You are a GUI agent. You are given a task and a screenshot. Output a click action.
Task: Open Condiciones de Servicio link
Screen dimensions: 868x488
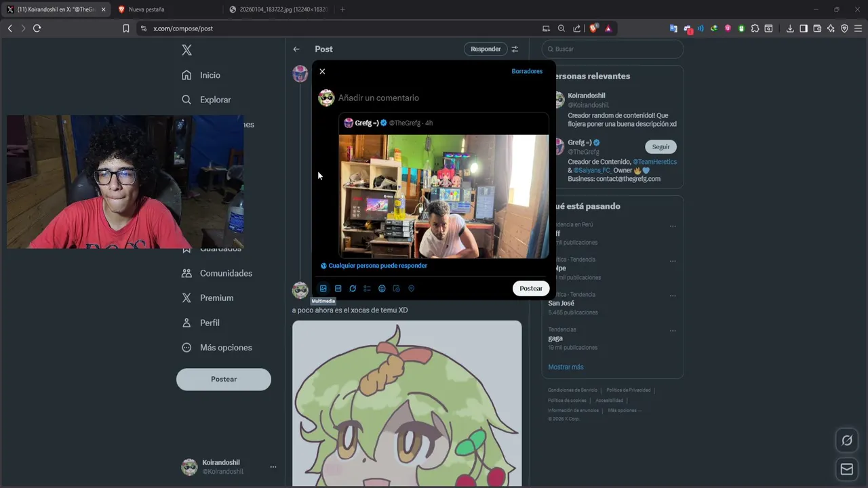(x=573, y=390)
